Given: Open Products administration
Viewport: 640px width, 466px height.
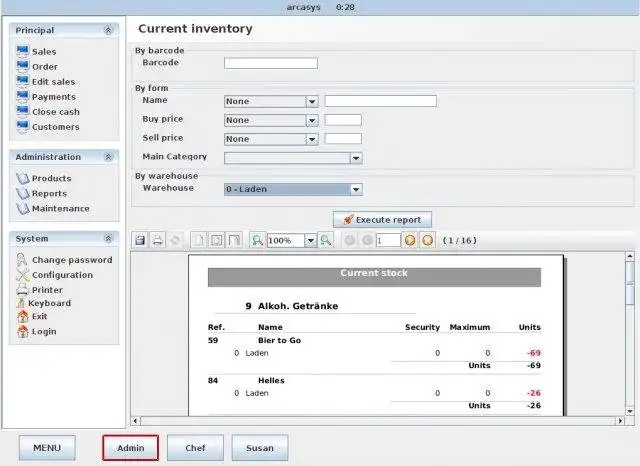Looking at the screenshot, I should tap(44, 178).
